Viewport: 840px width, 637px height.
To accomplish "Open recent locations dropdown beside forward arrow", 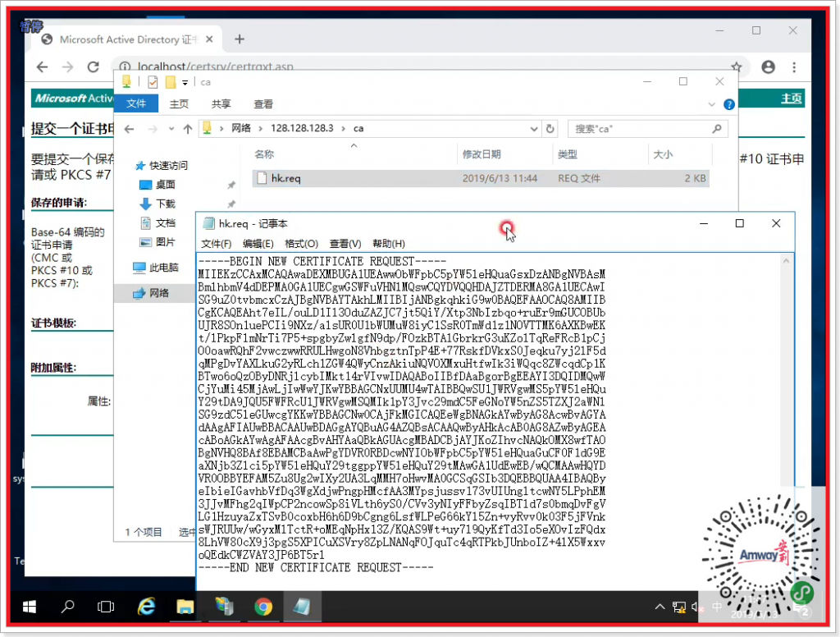I will [x=171, y=129].
